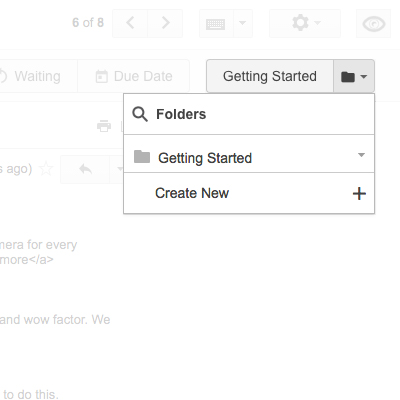Star this email message
This screenshot has width=400, height=400.
tap(46, 169)
